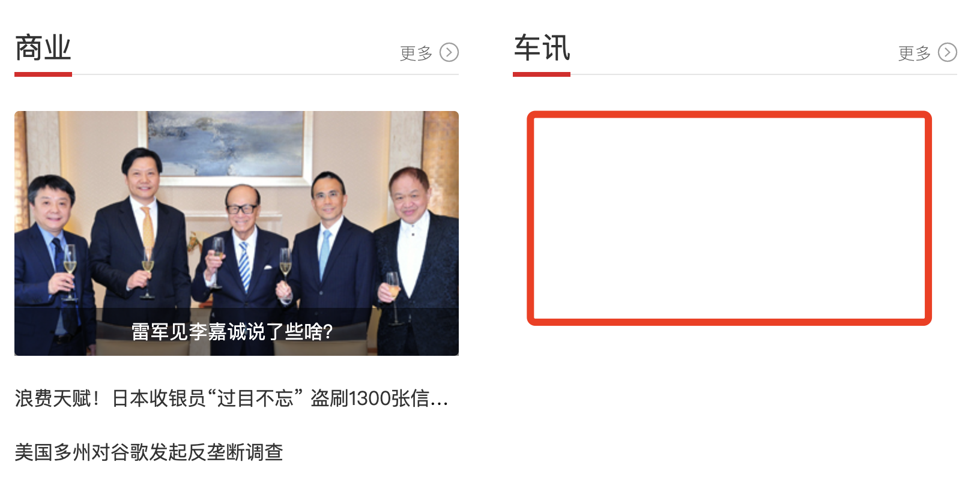Click the elderly man with black-framed glasses
The height and width of the screenshot is (486, 980).
coord(240,258)
